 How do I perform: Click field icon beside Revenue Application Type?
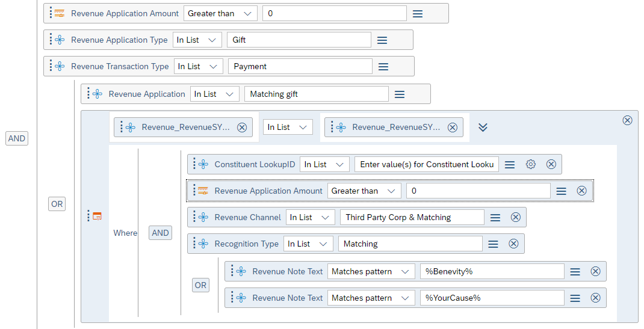[60, 40]
